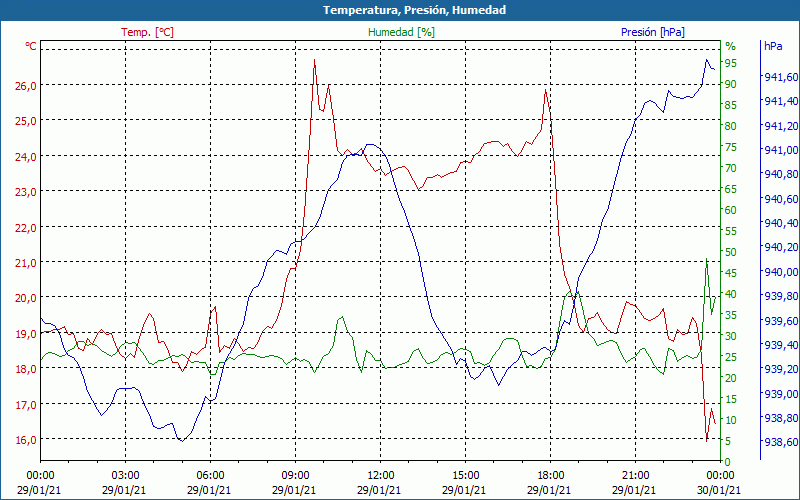Viewport: 800px width, 500px height.
Task: Click the '75' humidity axis value
Action: (x=731, y=147)
